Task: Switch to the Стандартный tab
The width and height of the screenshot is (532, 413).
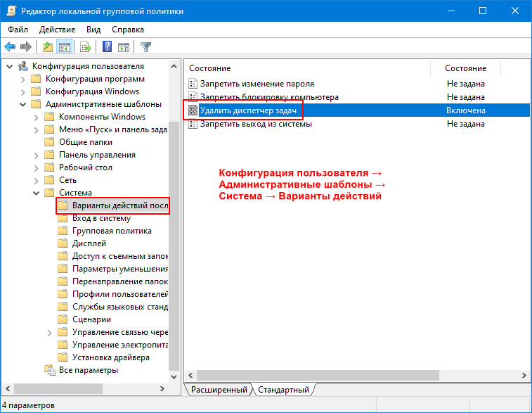Action: pos(284,390)
